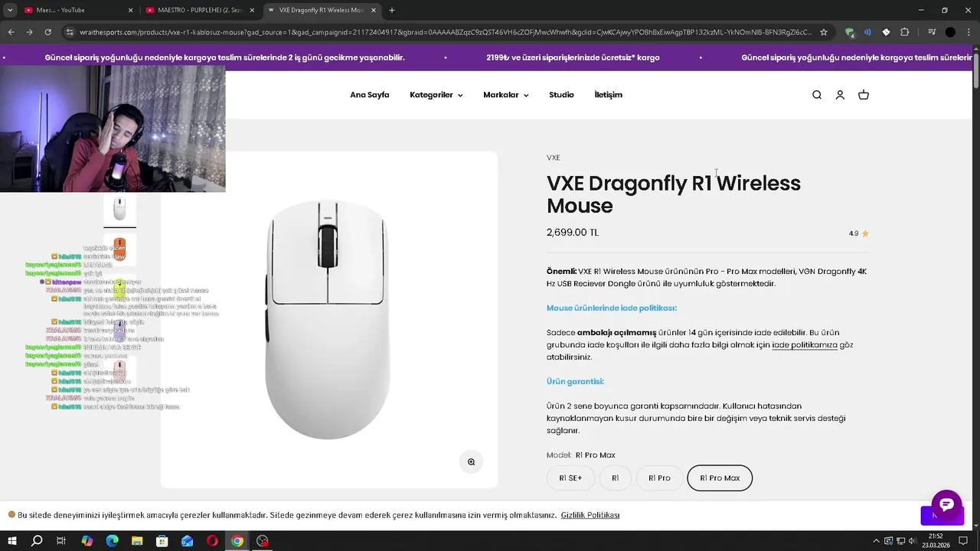Expand the Markalar dropdown menu

(x=505, y=95)
